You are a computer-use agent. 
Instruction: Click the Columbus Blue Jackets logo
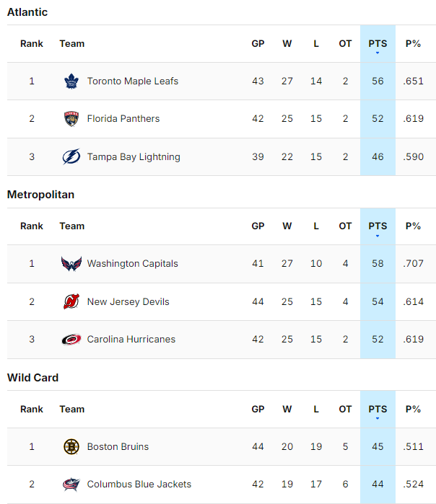point(71,485)
